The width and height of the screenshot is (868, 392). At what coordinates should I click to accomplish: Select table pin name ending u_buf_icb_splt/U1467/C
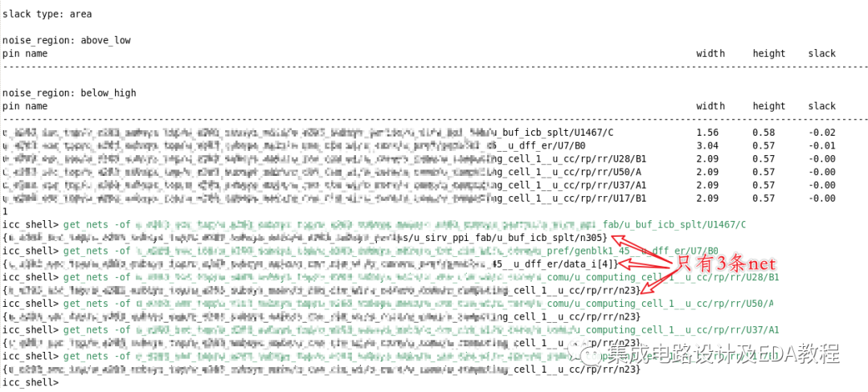(308, 133)
